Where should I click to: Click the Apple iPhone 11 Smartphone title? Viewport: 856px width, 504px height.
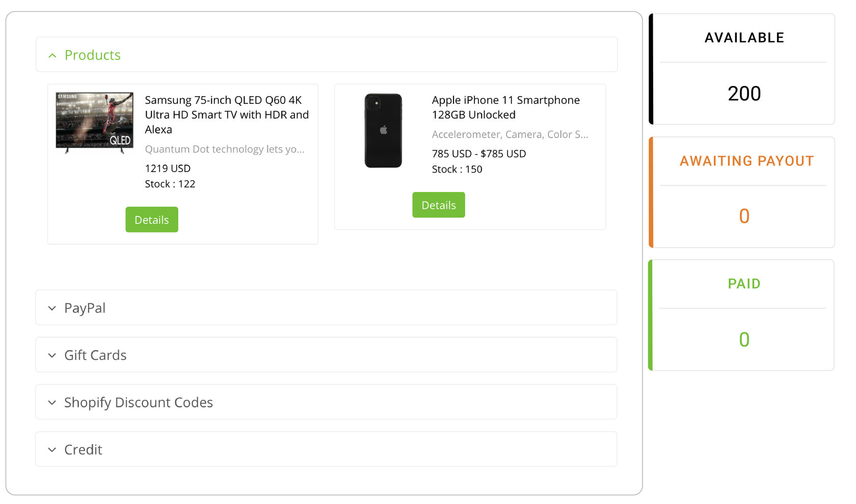click(505, 107)
